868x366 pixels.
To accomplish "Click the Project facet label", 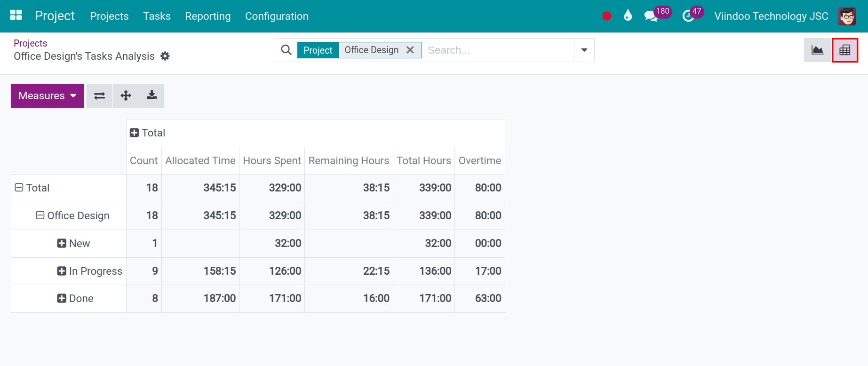I will coord(318,50).
